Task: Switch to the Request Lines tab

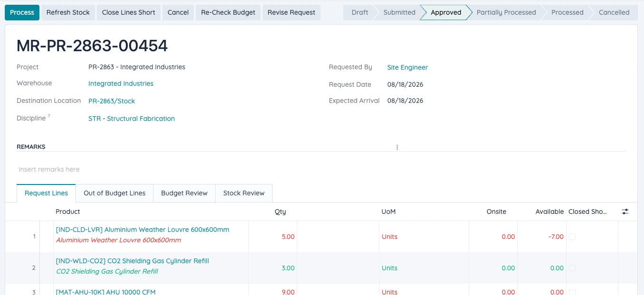Action: pyautogui.click(x=46, y=193)
